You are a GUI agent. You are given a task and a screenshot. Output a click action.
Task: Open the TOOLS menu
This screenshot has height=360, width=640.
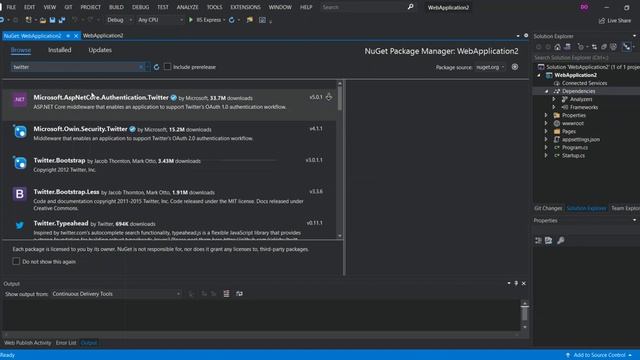click(214, 7)
